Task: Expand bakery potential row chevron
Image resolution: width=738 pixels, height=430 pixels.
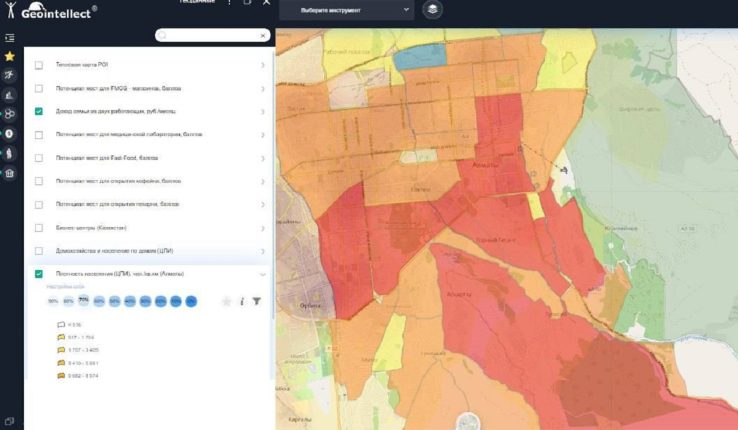Action: point(263,205)
